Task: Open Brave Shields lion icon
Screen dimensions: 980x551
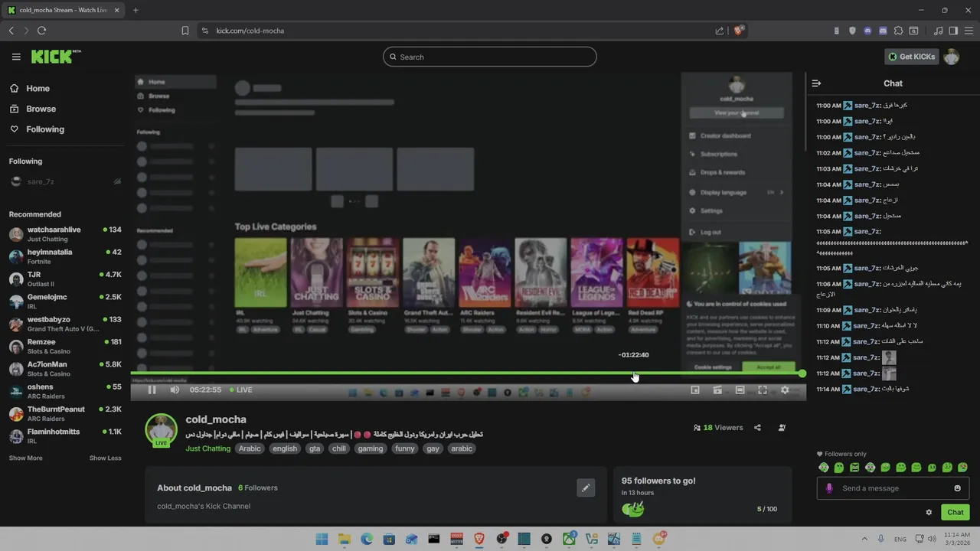Action: (x=738, y=31)
